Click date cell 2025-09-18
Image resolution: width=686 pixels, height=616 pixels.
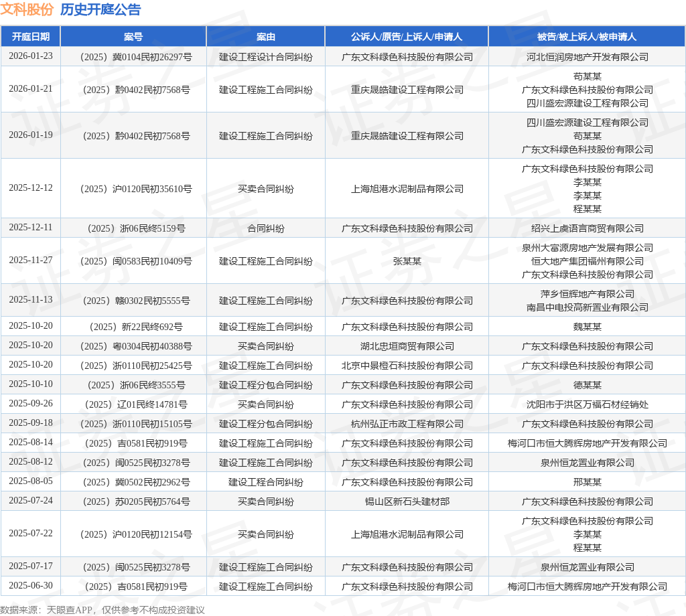pyautogui.click(x=31, y=422)
